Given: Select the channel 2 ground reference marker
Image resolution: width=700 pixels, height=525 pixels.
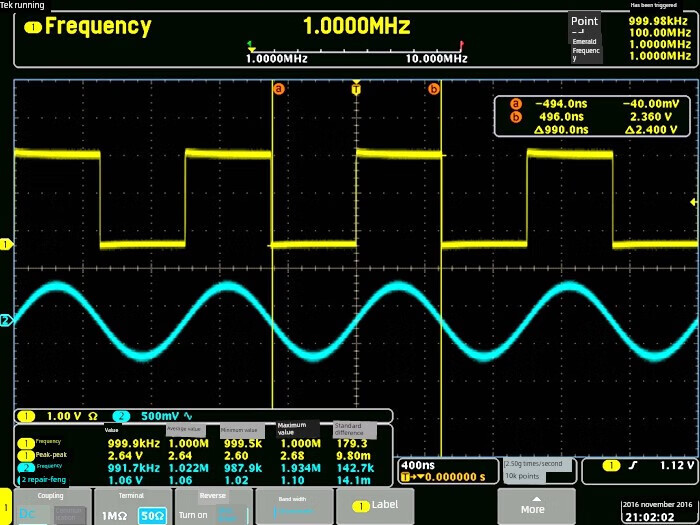Looking at the screenshot, I should (x=6, y=320).
